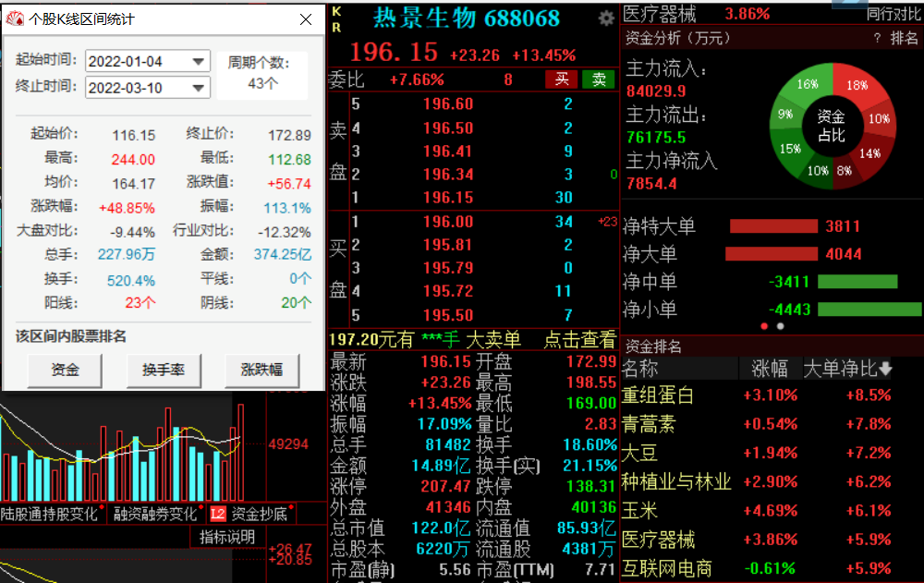
Task: Open the 点击查看 link for 大卖单
Action: coord(580,339)
